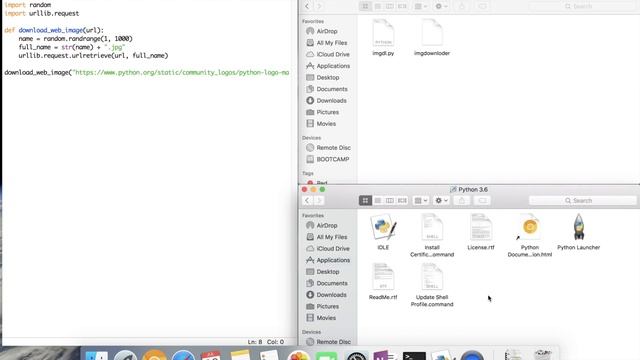This screenshot has width=640, height=360.
Task: Go forward in the Python 3.6 Finder window
Action: point(319,200)
